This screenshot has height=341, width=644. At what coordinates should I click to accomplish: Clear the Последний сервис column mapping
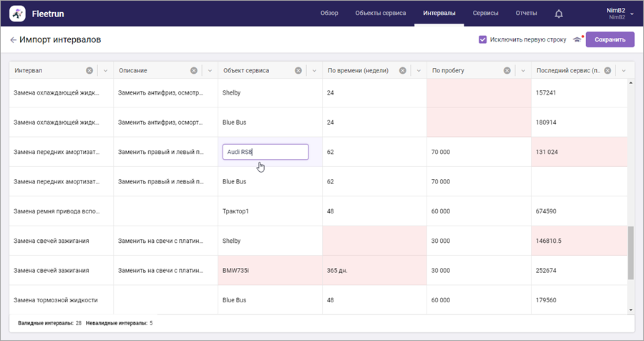coord(608,70)
